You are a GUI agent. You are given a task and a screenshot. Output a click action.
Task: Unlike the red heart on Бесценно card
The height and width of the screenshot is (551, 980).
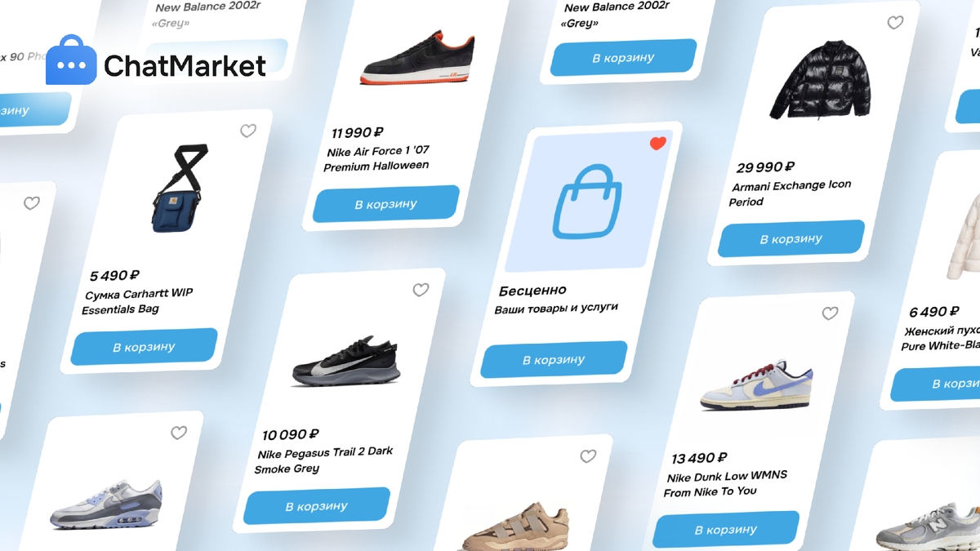(x=658, y=144)
